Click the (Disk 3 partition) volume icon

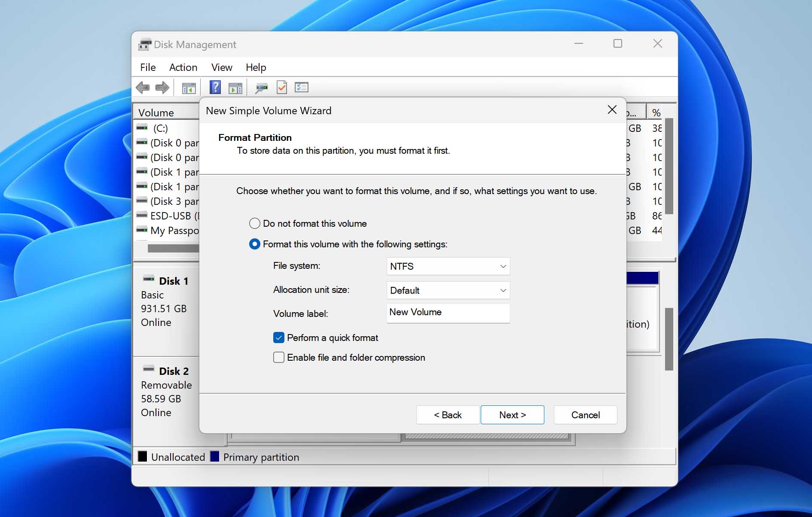pos(142,201)
